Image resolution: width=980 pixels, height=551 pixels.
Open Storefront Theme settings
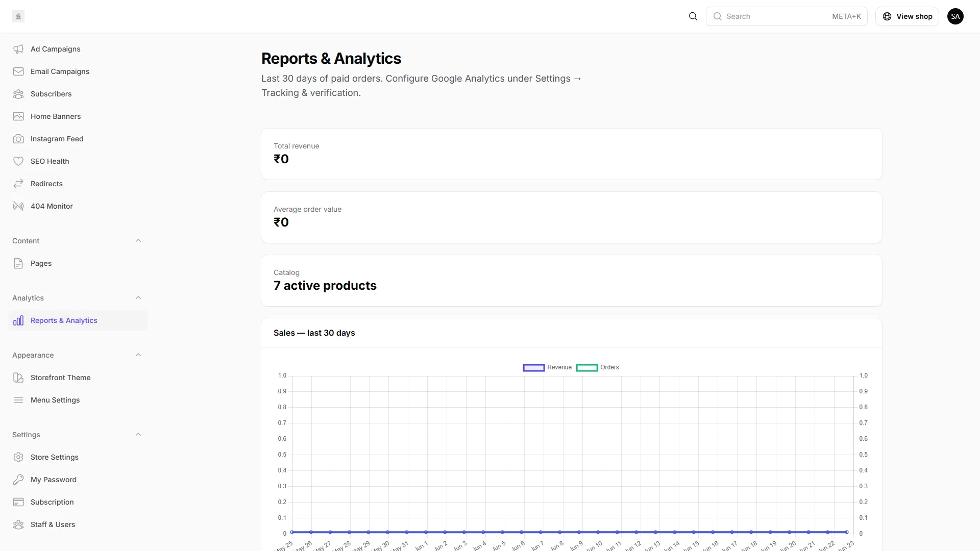(x=78, y=378)
